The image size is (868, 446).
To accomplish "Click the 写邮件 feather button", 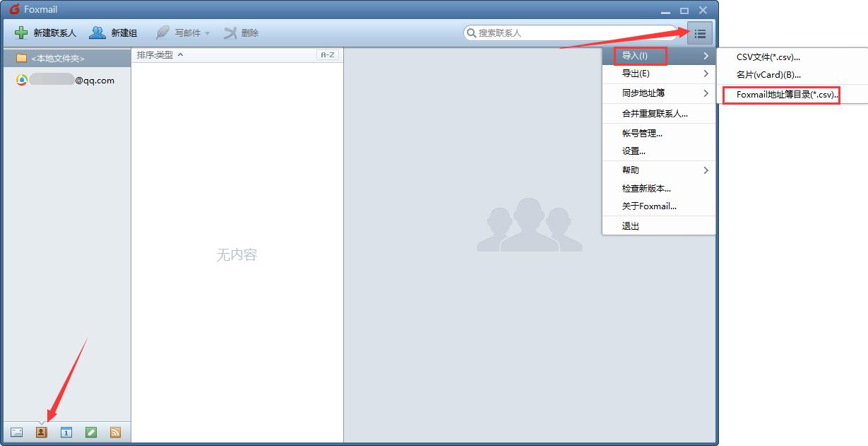I will point(177,33).
